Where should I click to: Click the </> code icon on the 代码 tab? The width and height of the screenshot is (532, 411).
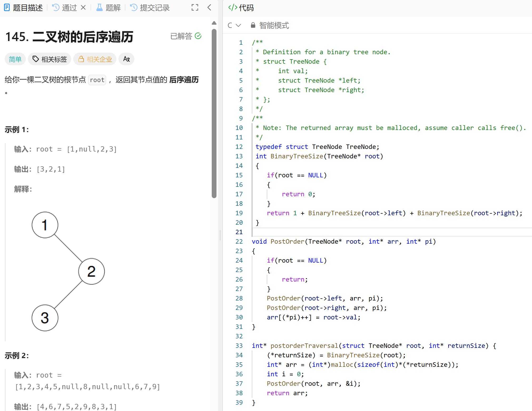click(233, 8)
